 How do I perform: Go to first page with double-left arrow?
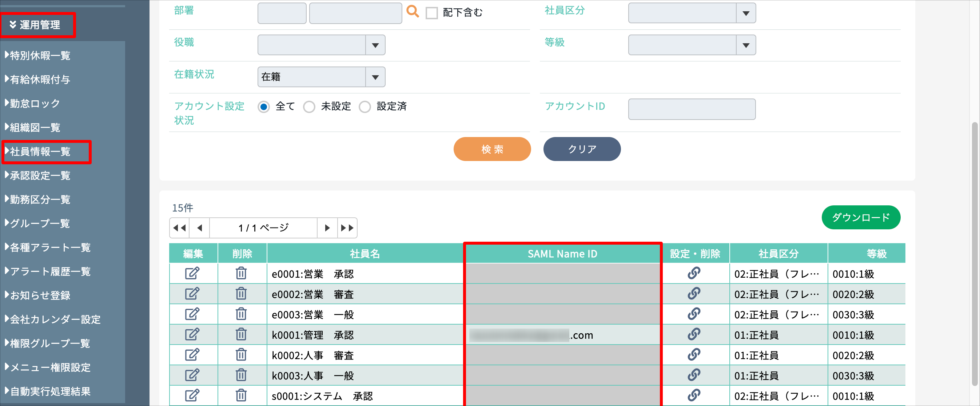point(179,228)
